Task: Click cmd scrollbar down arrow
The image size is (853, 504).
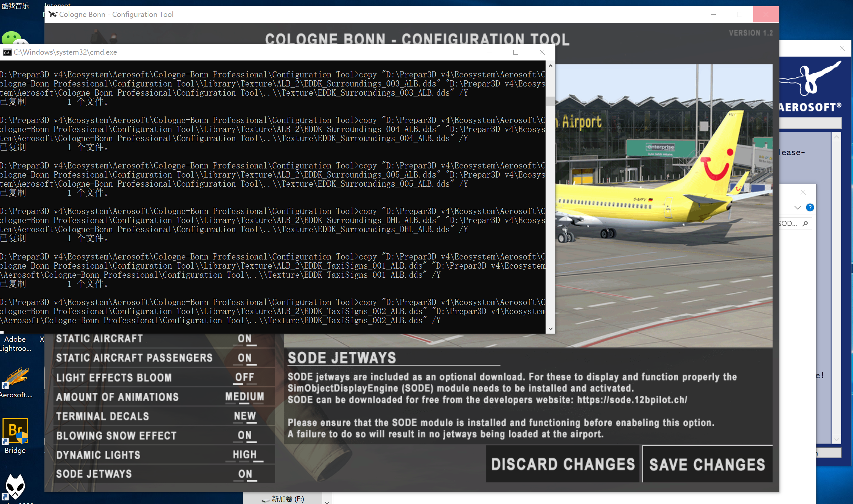Action: [550, 329]
